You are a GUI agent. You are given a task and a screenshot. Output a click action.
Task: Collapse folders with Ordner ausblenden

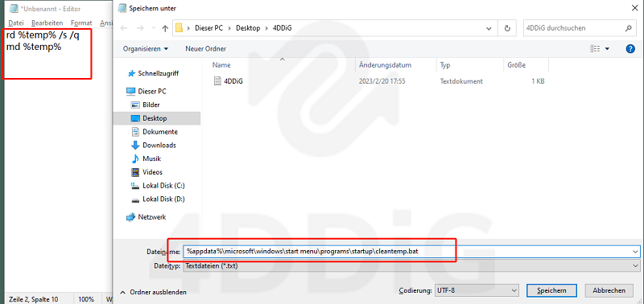(153, 292)
